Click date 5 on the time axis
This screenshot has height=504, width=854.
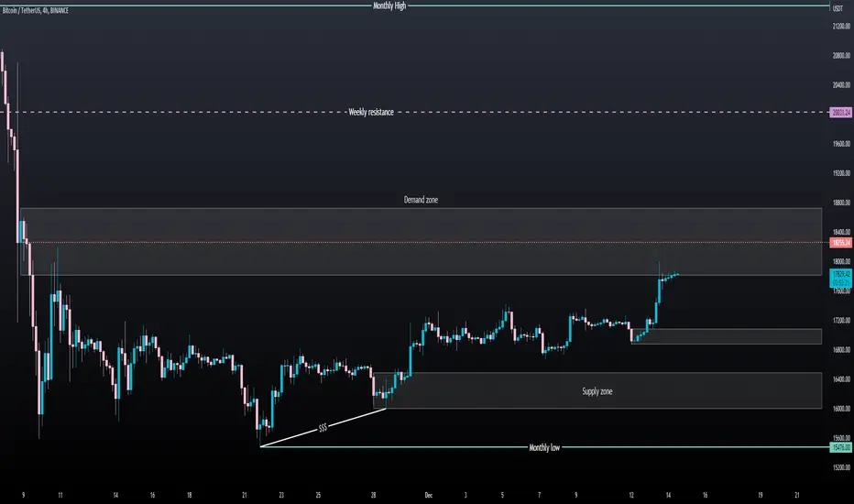coord(502,495)
